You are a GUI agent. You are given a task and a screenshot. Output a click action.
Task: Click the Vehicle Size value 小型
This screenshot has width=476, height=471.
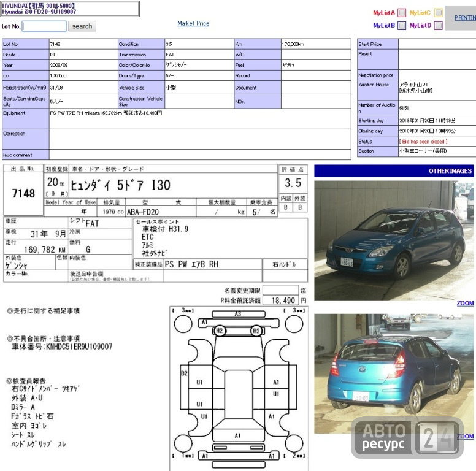[x=171, y=88]
